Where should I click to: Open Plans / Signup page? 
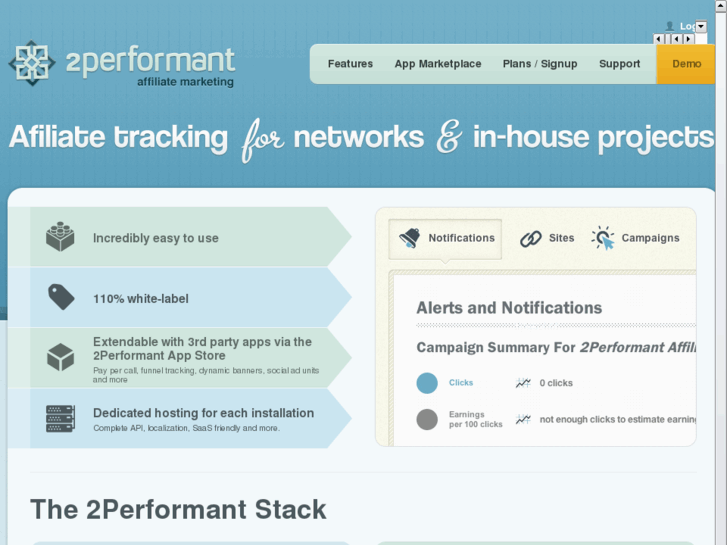(540, 64)
